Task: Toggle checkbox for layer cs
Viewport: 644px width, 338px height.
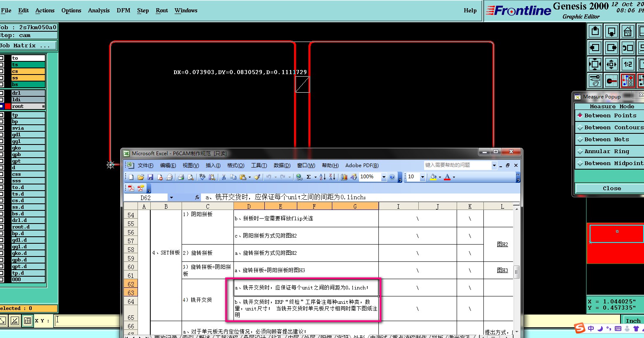Action: click(2, 71)
